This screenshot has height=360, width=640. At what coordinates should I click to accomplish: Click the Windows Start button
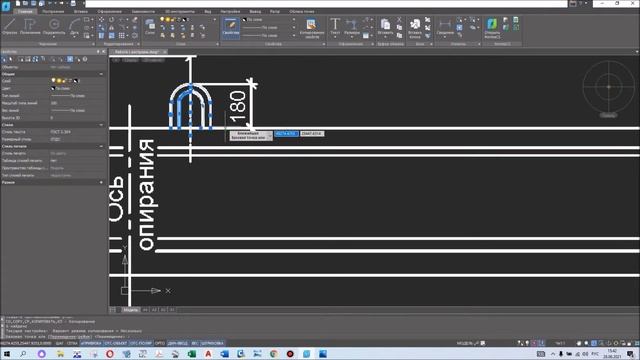click(x=7, y=354)
